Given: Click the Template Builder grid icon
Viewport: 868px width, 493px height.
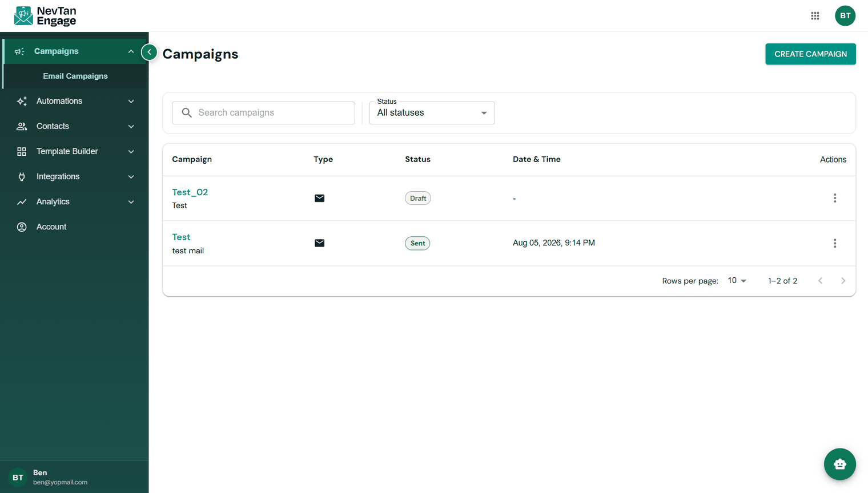Looking at the screenshot, I should click(22, 151).
